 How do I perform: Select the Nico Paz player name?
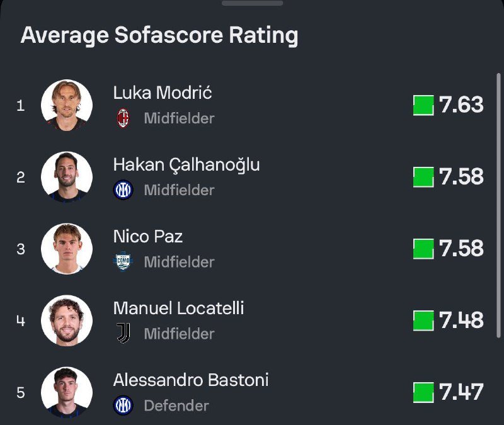click(148, 237)
